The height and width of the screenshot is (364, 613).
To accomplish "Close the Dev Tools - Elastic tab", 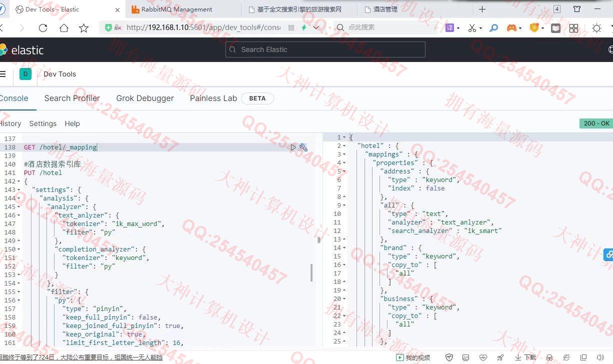I will [117, 9].
